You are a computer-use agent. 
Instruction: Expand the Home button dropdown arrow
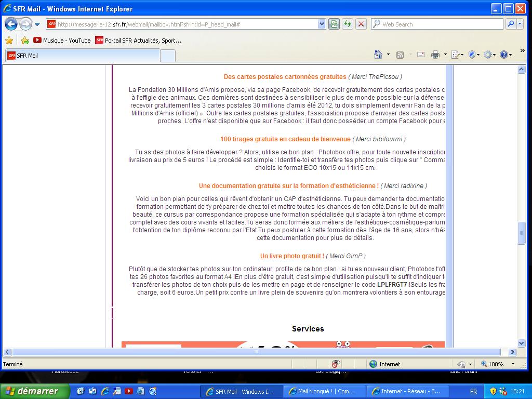388,54
